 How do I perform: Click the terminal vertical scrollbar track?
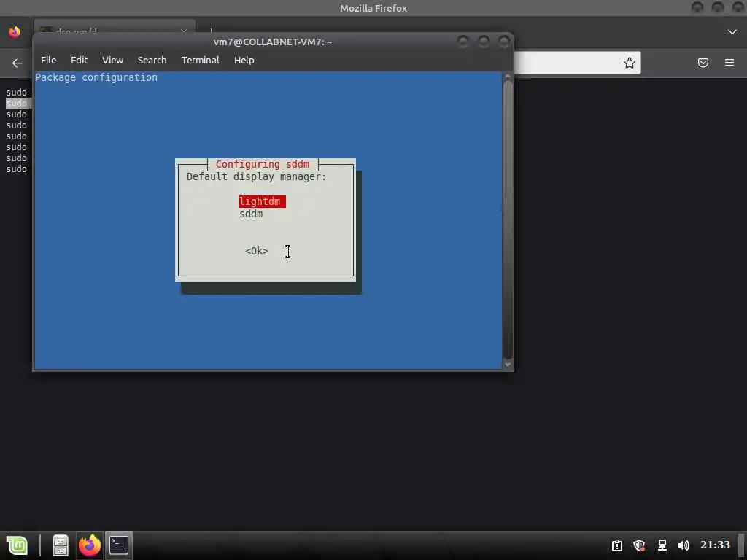tap(508, 220)
